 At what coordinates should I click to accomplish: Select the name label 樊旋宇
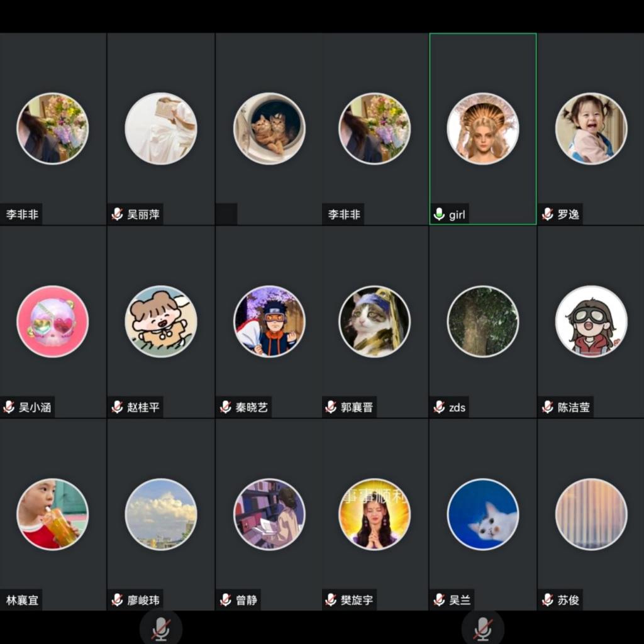[x=357, y=601]
